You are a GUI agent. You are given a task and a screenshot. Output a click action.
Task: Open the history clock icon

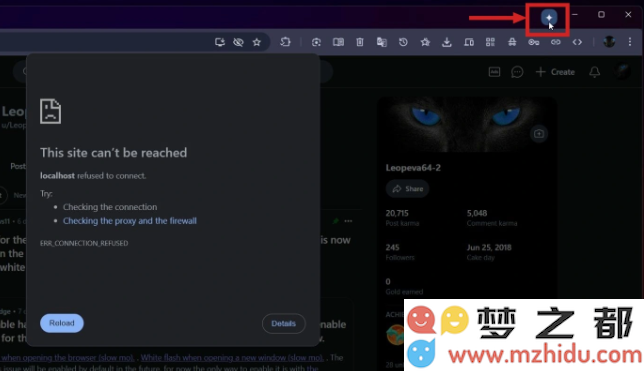(x=403, y=42)
